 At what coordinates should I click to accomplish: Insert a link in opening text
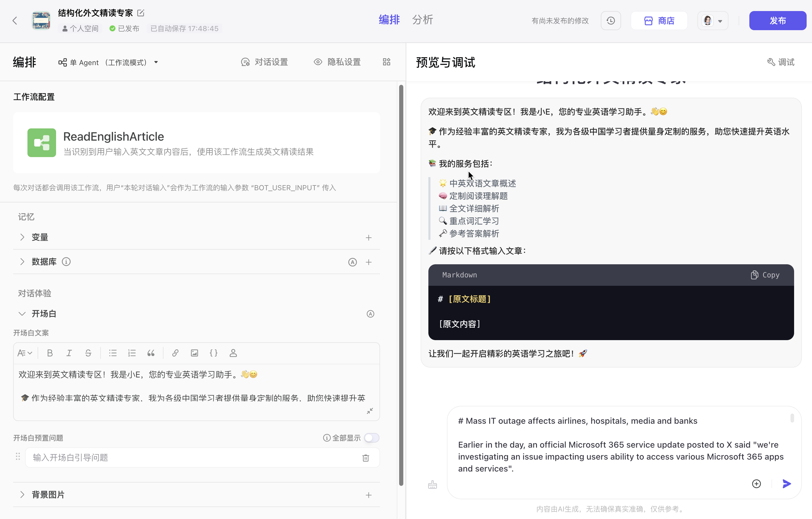coord(175,353)
